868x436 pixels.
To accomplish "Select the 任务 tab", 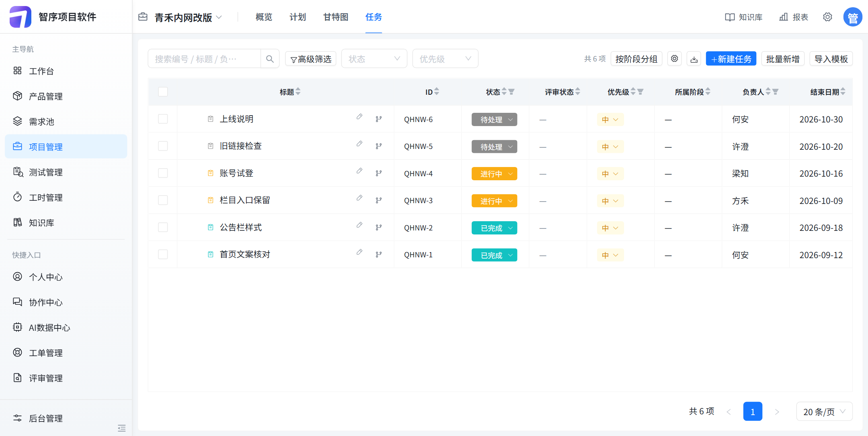I will pos(374,17).
